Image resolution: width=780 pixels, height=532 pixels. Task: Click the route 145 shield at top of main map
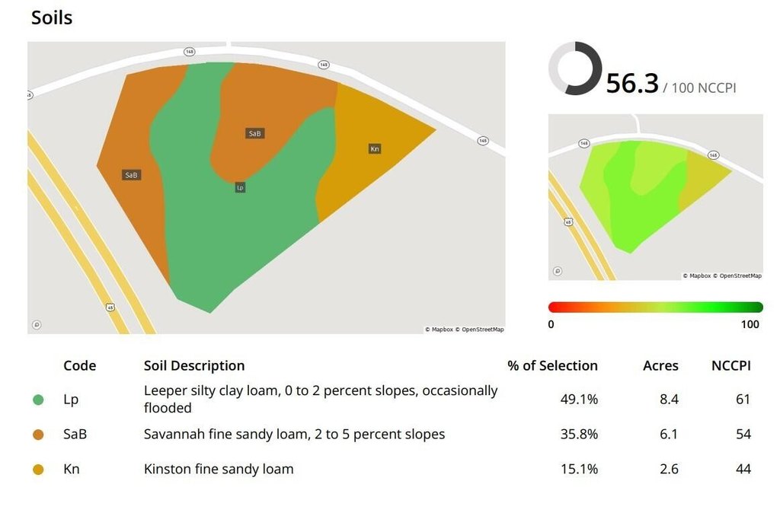click(190, 52)
